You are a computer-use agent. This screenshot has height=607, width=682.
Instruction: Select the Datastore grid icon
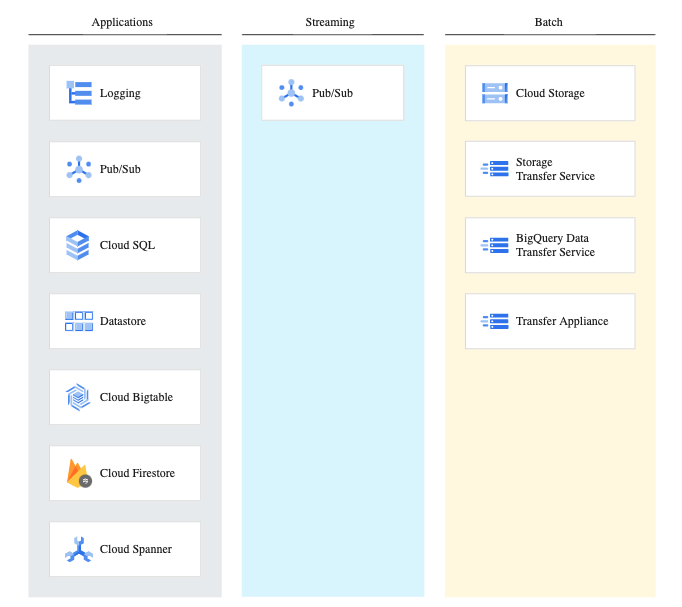tap(78, 321)
